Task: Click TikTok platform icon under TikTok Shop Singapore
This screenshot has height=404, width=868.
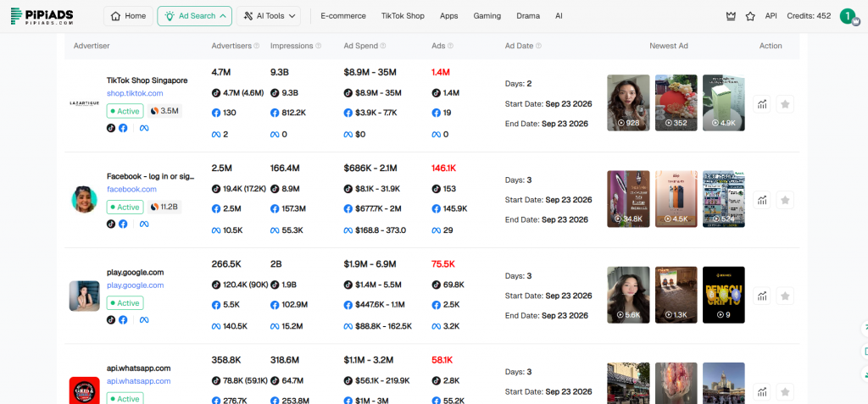Action: coord(111,128)
